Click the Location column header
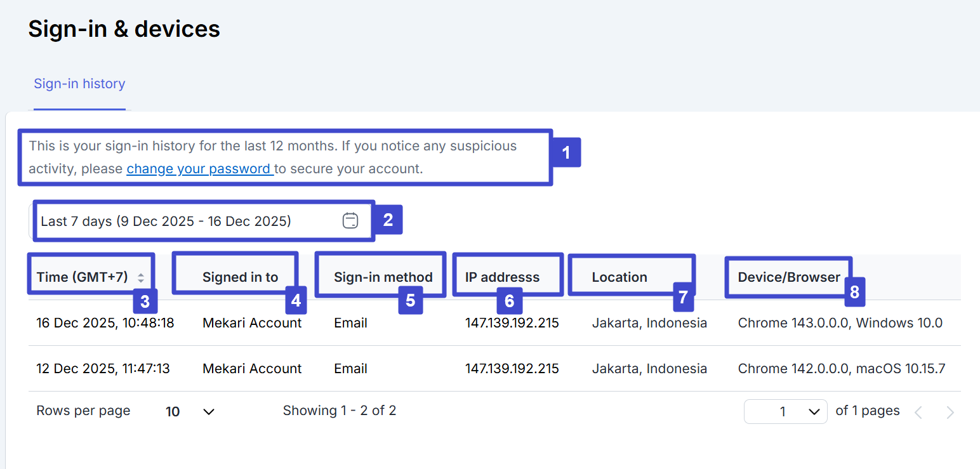Image resolution: width=980 pixels, height=469 pixels. pyautogui.click(x=619, y=277)
